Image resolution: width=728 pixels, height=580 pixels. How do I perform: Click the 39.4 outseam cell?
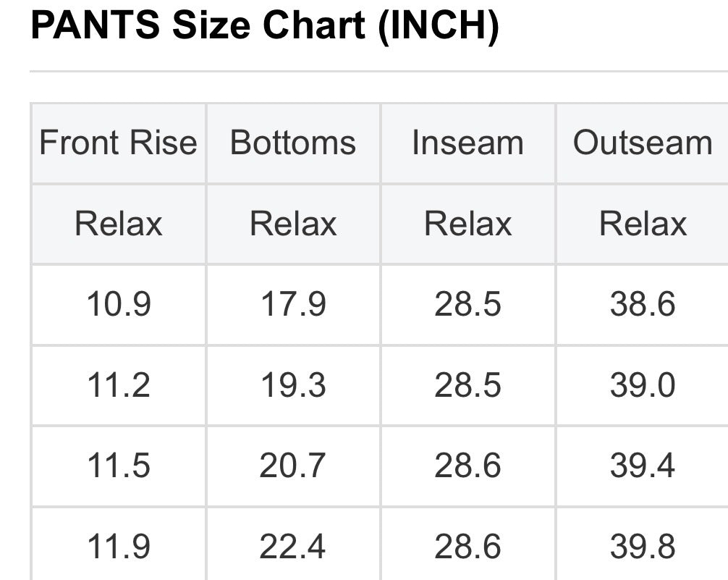point(643,466)
